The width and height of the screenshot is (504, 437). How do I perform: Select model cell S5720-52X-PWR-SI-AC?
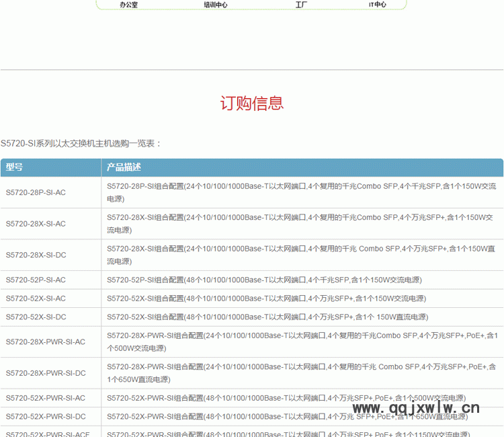pos(46,398)
